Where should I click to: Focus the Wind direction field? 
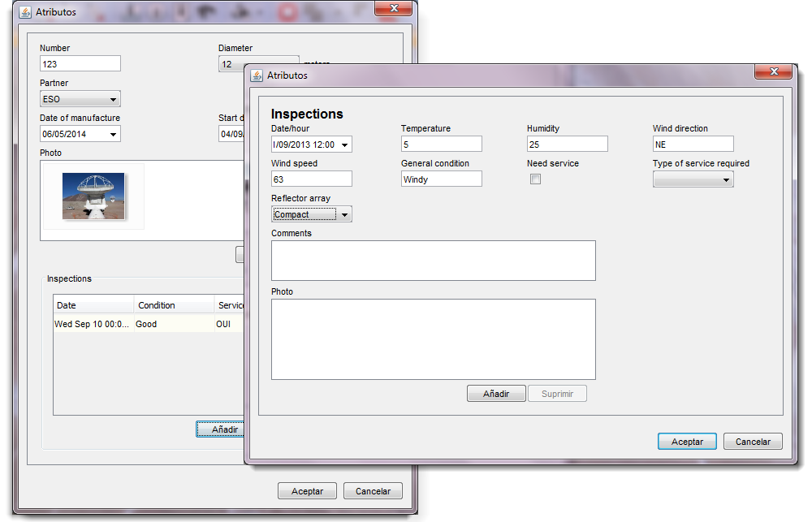click(x=693, y=145)
